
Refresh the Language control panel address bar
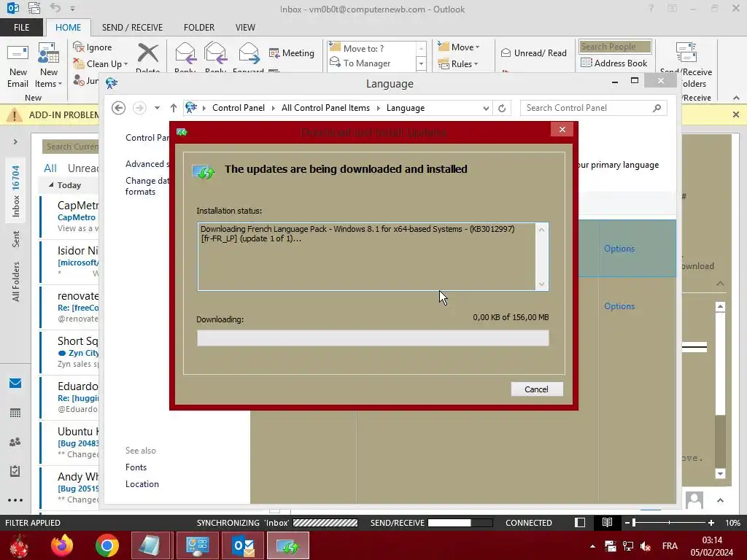(x=502, y=108)
